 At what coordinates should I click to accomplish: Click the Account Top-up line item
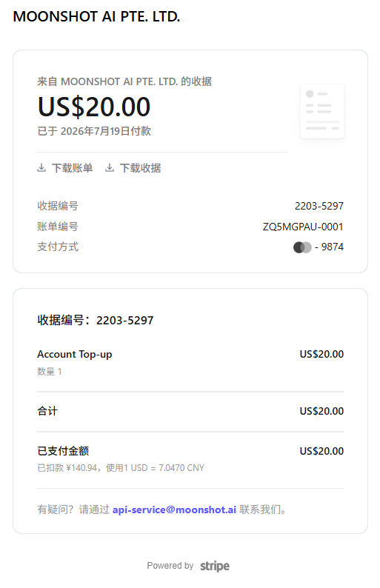(x=75, y=355)
